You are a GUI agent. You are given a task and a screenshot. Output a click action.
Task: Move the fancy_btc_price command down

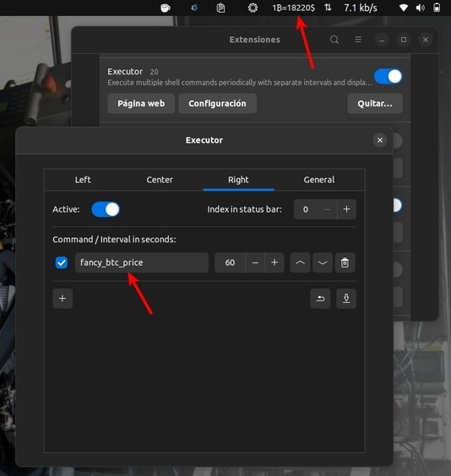pos(323,262)
